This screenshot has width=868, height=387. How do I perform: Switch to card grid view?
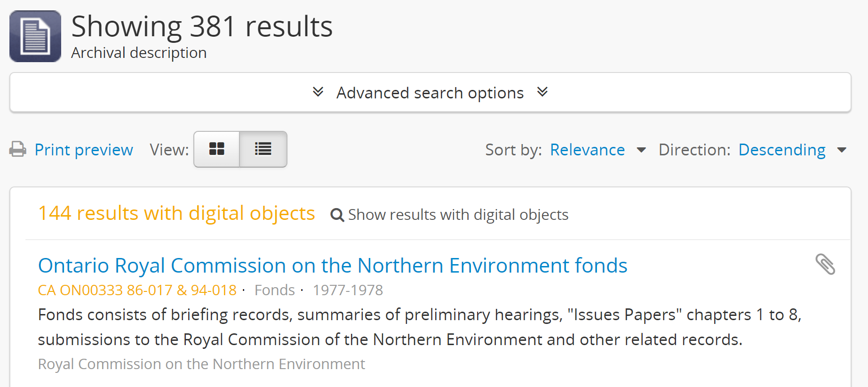217,149
